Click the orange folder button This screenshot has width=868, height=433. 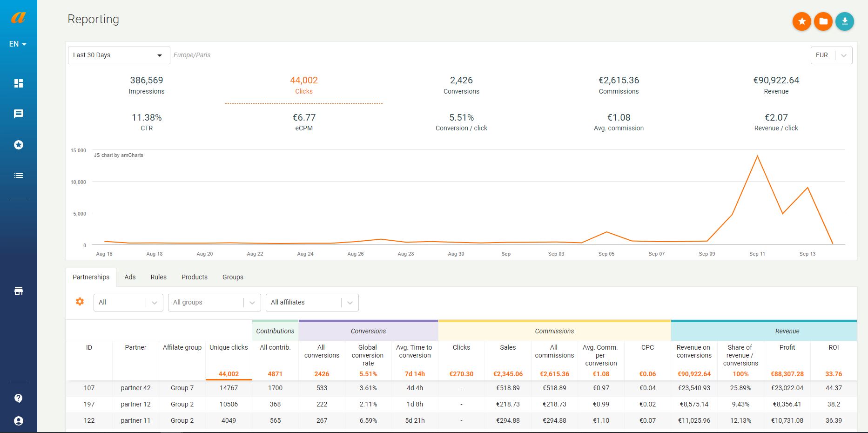coord(823,21)
